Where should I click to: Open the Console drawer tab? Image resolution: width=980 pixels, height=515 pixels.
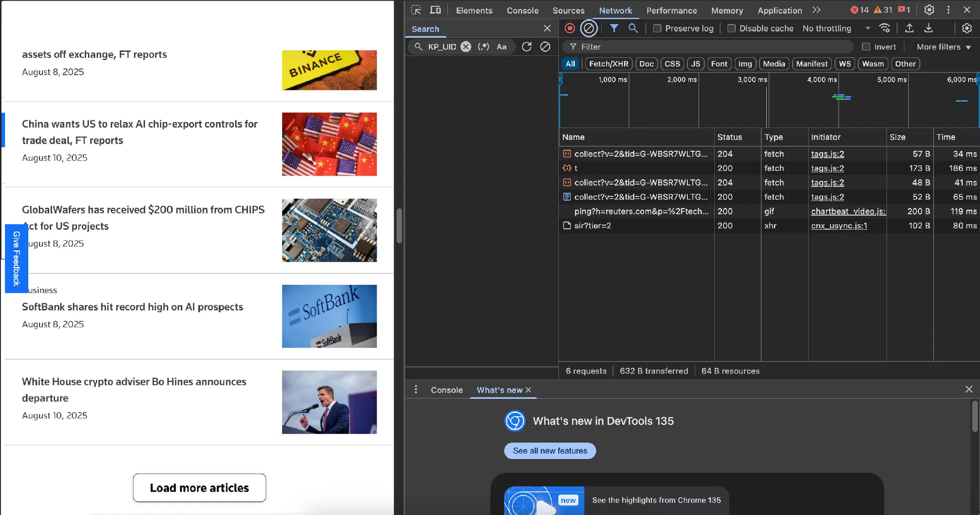pos(446,390)
